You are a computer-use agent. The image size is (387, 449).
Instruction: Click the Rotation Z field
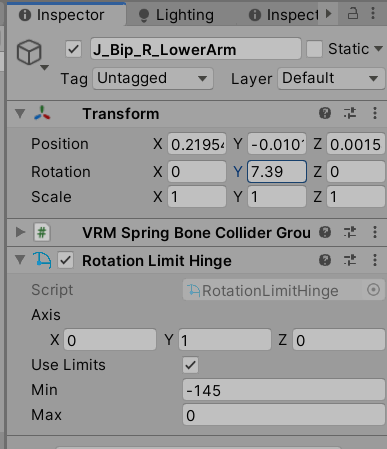click(356, 171)
